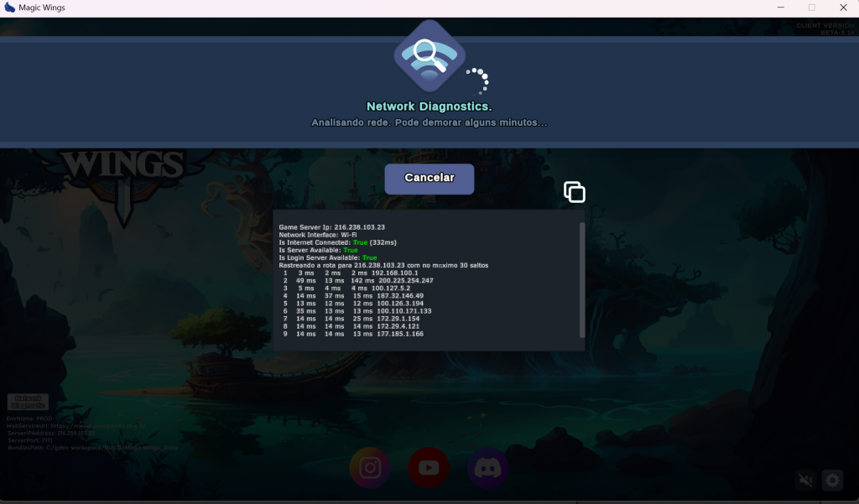Viewport: 859px width, 504px height.
Task: Click the 'ServerPort: 7171' debug line
Action: click(x=30, y=440)
